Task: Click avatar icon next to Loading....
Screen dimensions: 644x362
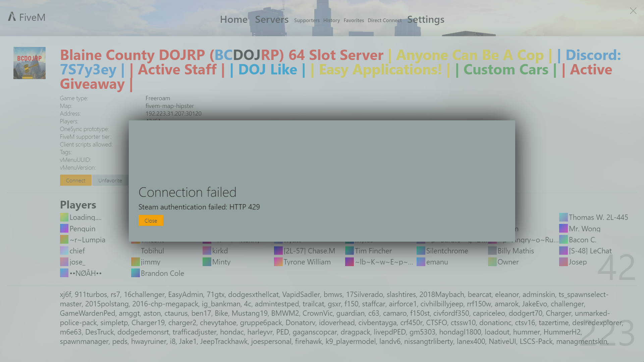Action: (x=64, y=217)
